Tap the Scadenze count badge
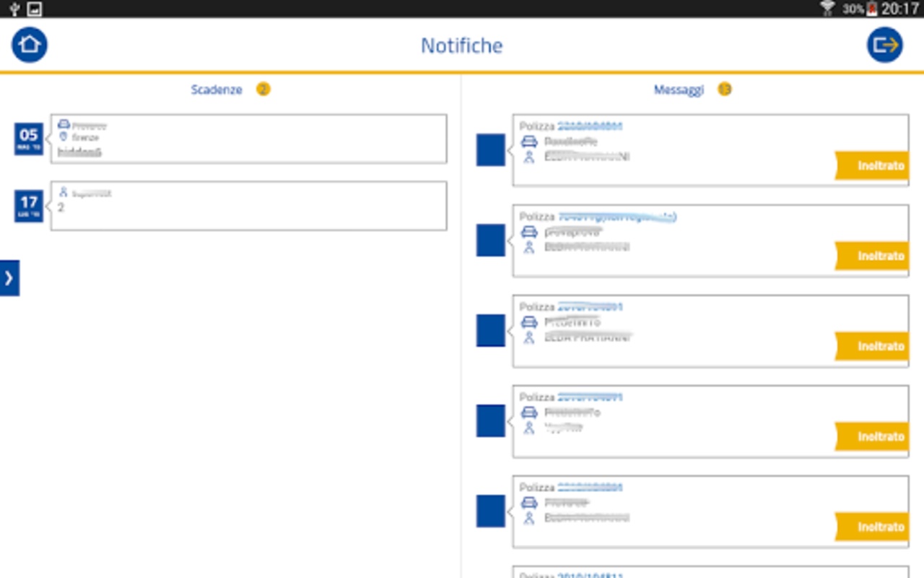924x578 pixels. (263, 90)
